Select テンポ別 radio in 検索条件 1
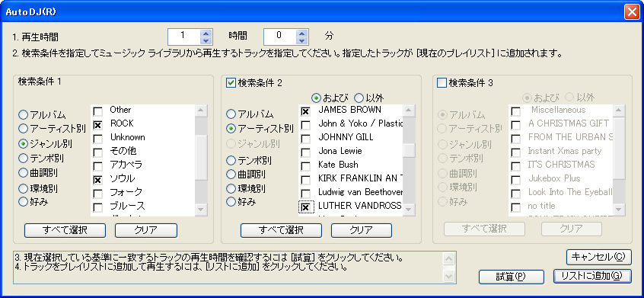 pyautogui.click(x=24, y=159)
